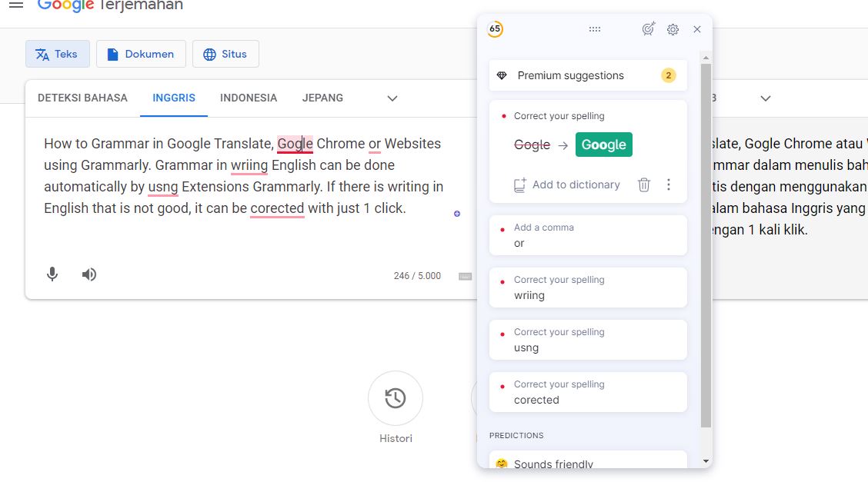Play source text with speaker icon

(x=89, y=274)
